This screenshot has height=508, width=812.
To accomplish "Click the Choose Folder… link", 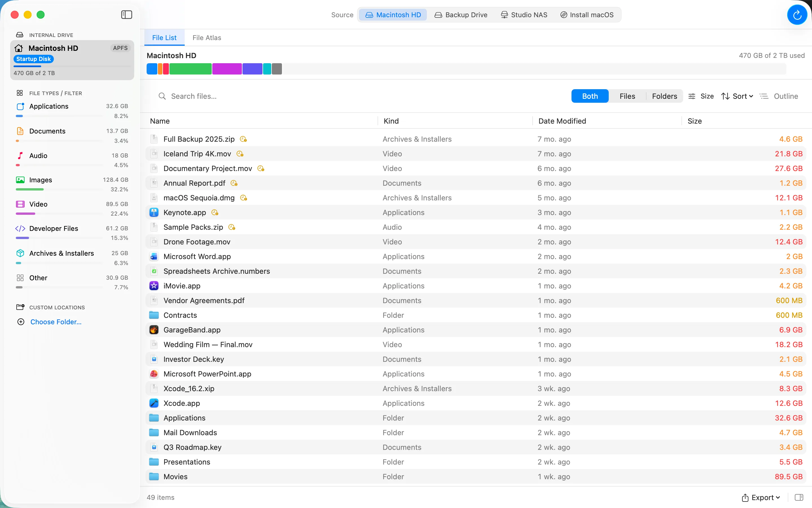I will coord(56,322).
